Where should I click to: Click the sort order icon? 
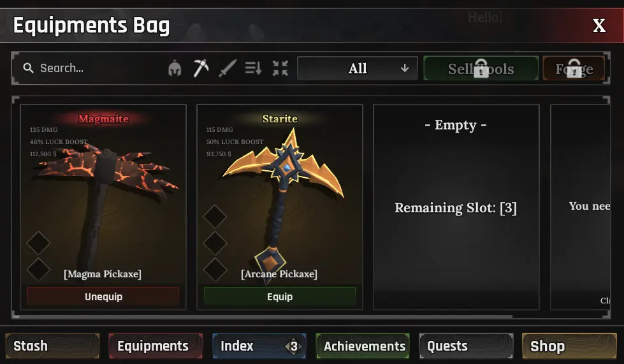pos(253,68)
